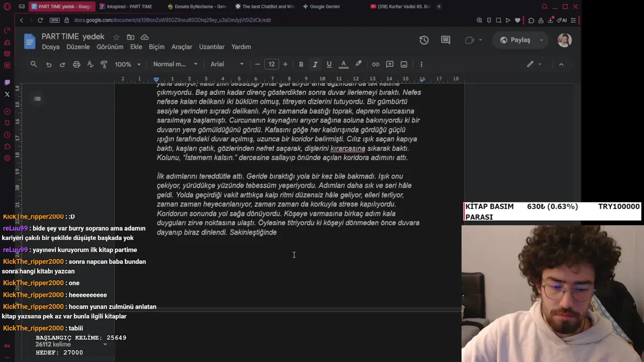Run the spell check tool
The width and height of the screenshot is (644, 362).
pyautogui.click(x=91, y=64)
